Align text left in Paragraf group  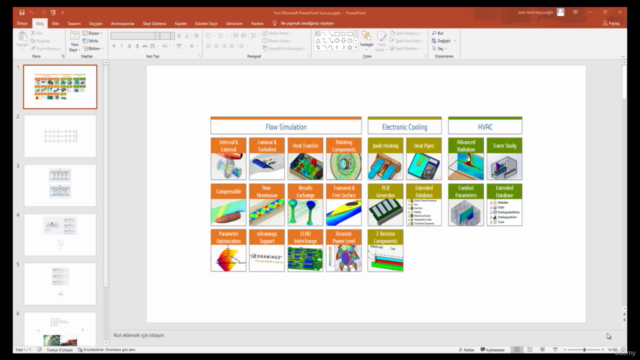pos(209,47)
